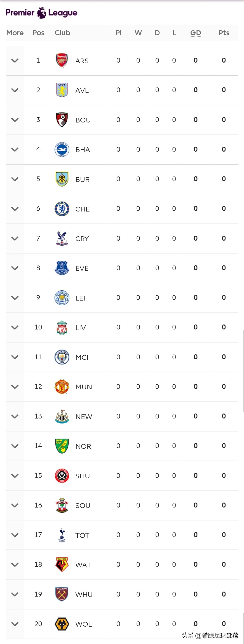This screenshot has height=644, width=244.
Task: Expand more info for Everton row
Action: [15, 268]
